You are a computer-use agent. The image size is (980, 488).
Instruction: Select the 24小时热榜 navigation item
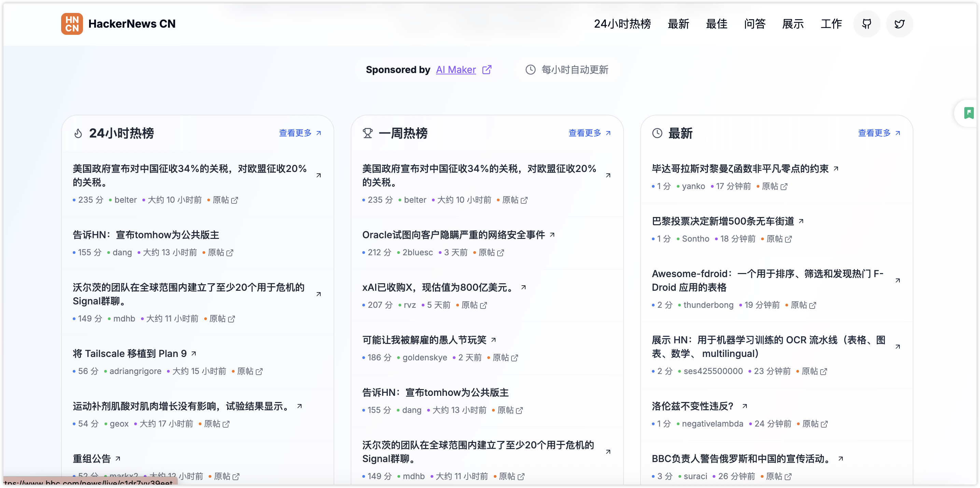point(622,24)
